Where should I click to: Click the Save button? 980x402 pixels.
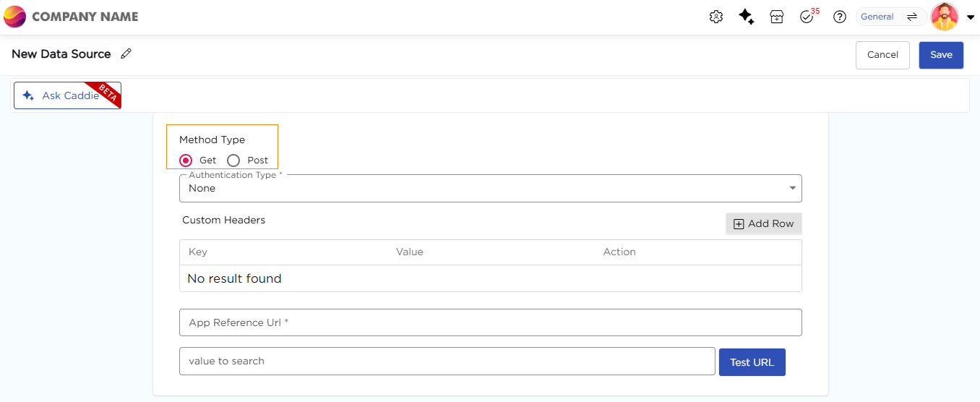click(x=941, y=55)
